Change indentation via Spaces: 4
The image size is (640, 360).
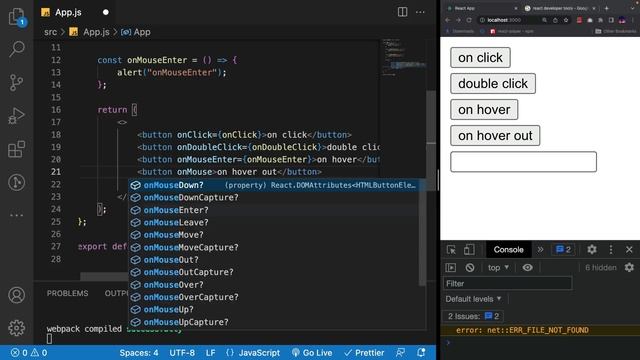point(139,353)
